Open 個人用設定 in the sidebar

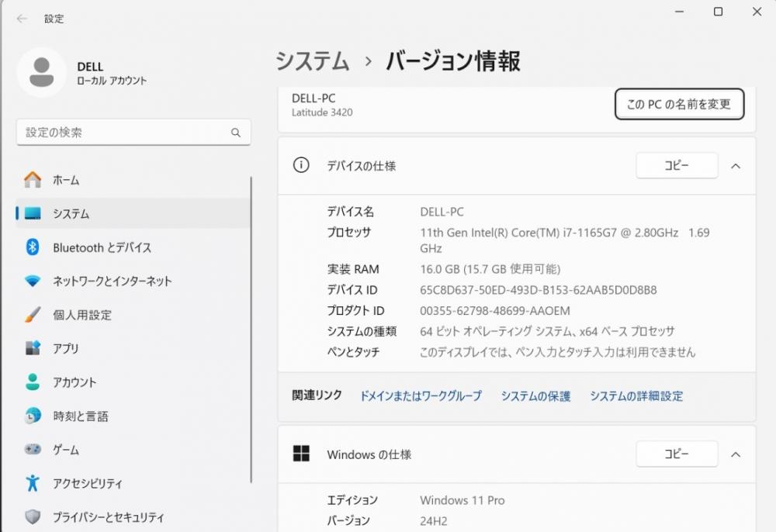coord(133,314)
